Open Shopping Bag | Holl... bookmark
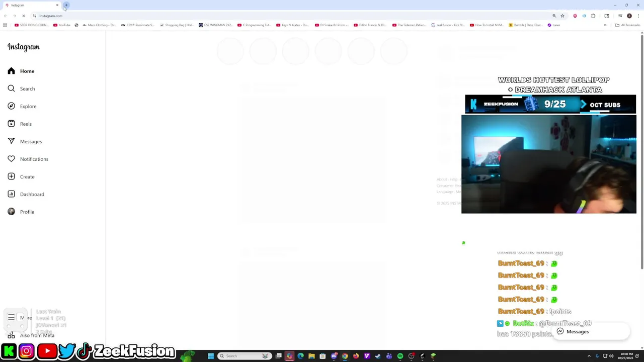Image resolution: width=644 pixels, height=362 pixels. tap(177, 25)
